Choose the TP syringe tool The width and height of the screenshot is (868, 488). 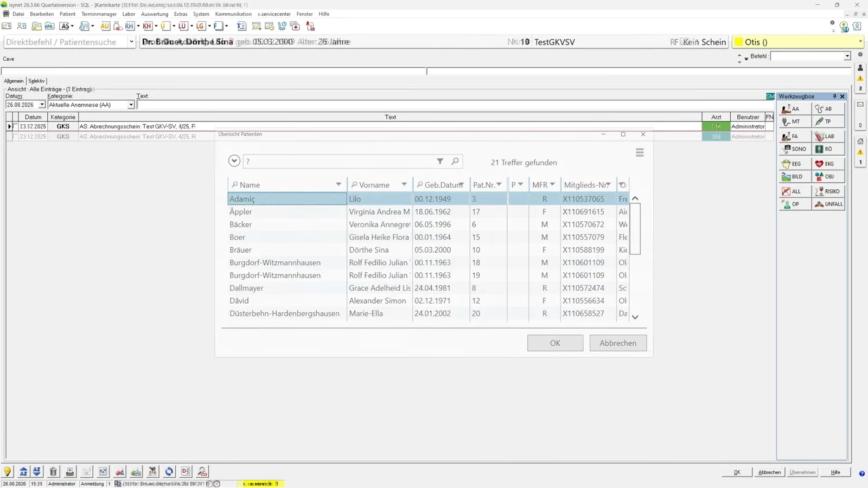tap(828, 121)
